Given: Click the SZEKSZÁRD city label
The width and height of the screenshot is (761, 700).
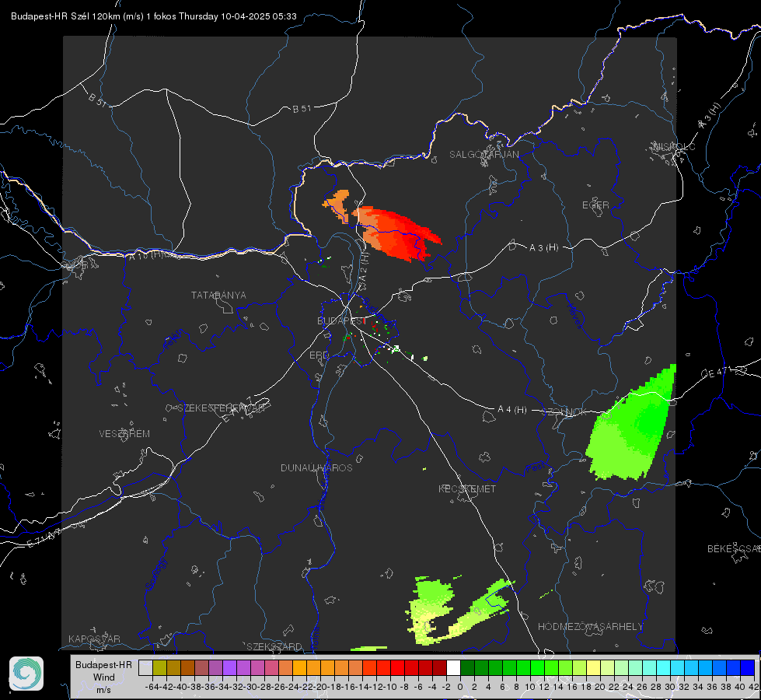Looking at the screenshot, I should point(274,646).
